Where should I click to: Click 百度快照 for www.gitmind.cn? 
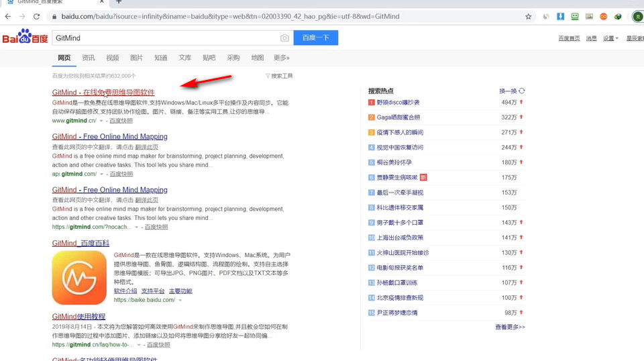(x=121, y=121)
